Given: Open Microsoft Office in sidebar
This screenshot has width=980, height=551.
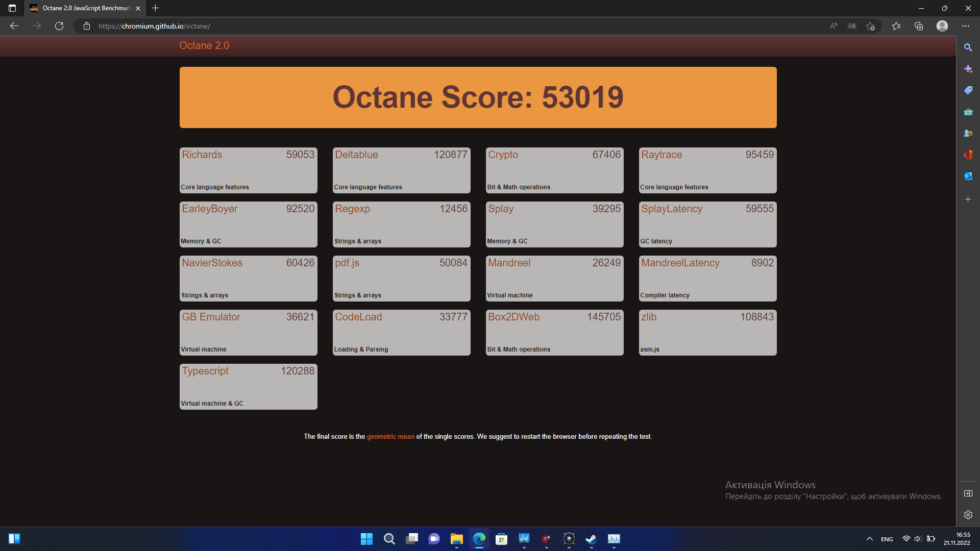Looking at the screenshot, I should pyautogui.click(x=968, y=155).
